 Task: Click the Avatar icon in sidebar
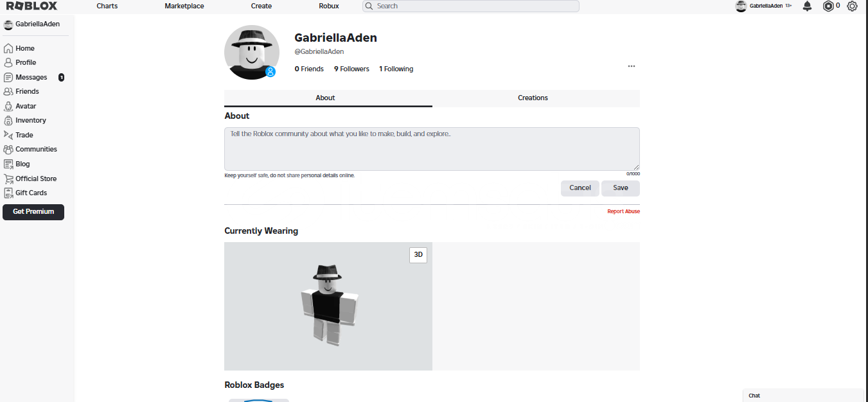(8, 106)
